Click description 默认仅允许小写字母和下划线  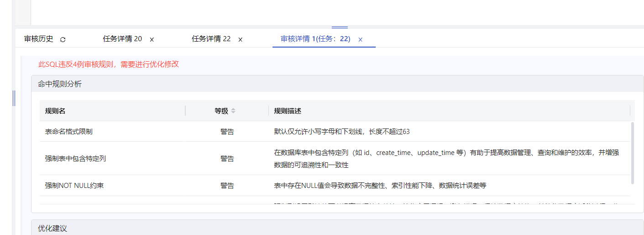342,131
